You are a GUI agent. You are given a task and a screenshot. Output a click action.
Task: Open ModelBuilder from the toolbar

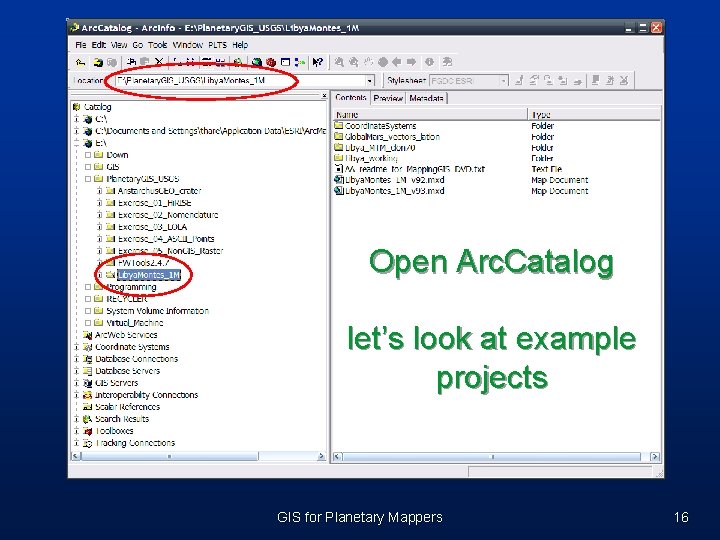tap(300, 62)
